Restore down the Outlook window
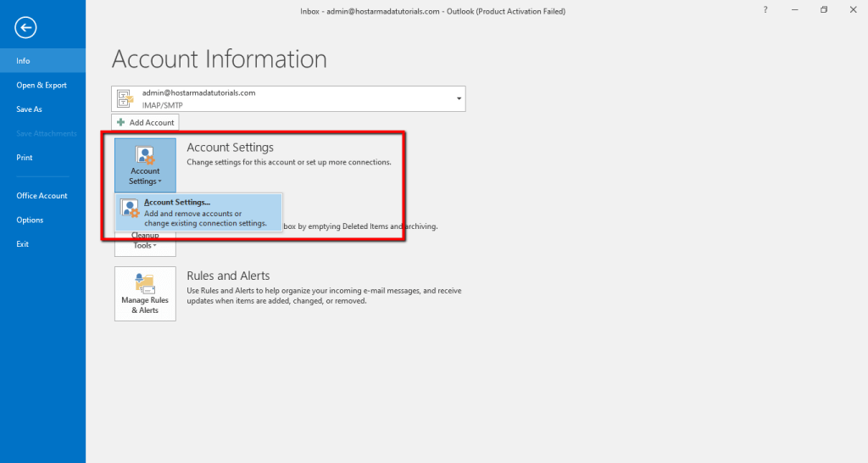The height and width of the screenshot is (463, 868). click(824, 10)
